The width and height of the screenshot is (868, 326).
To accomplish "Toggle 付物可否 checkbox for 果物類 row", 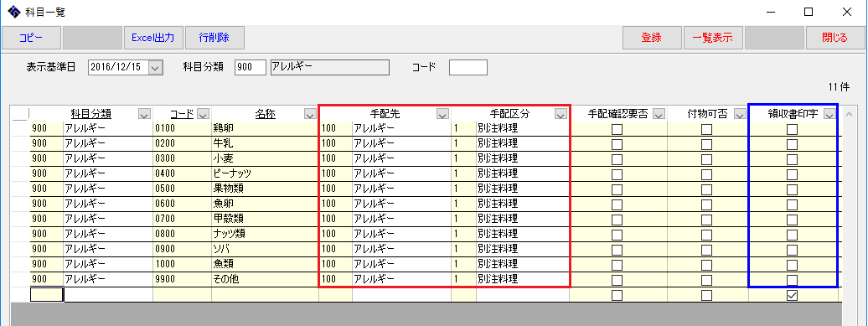I will click(706, 189).
